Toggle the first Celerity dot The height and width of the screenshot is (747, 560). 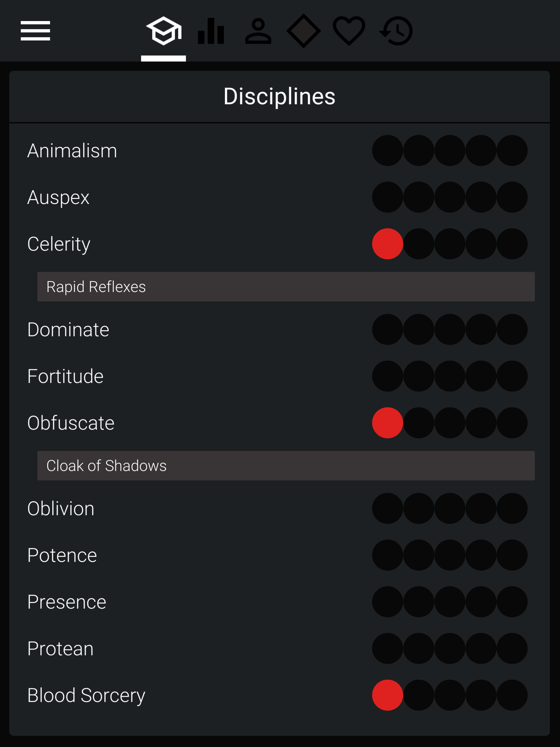(387, 244)
